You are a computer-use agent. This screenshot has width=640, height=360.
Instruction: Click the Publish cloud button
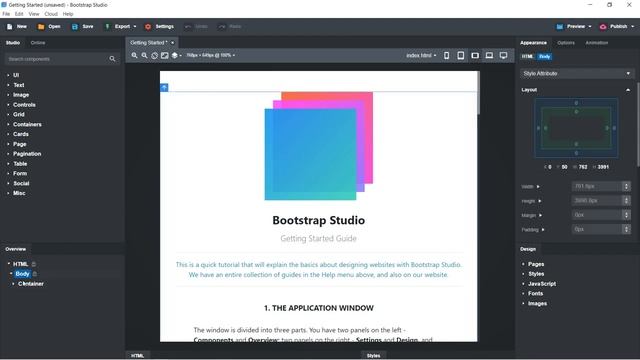coord(616,27)
